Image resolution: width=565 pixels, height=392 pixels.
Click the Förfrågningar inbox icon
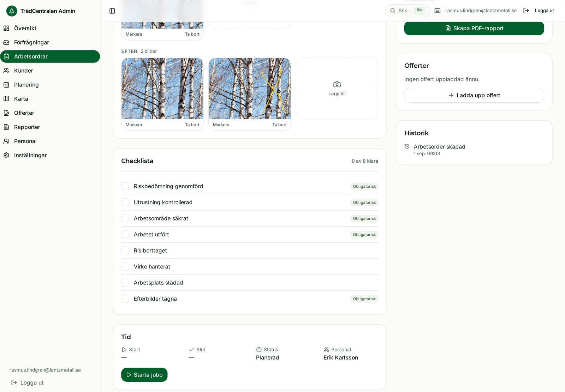6,42
